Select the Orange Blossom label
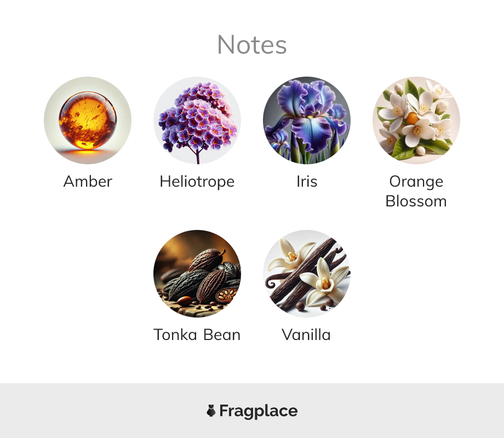 (x=416, y=192)
